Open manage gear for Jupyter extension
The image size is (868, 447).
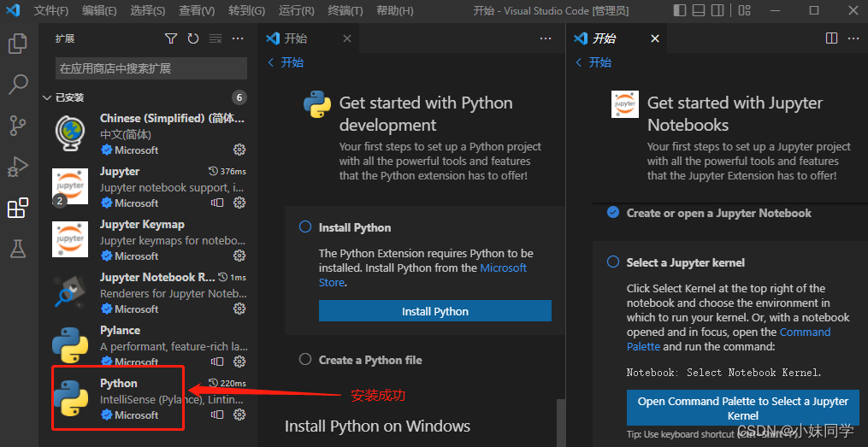pyautogui.click(x=239, y=203)
